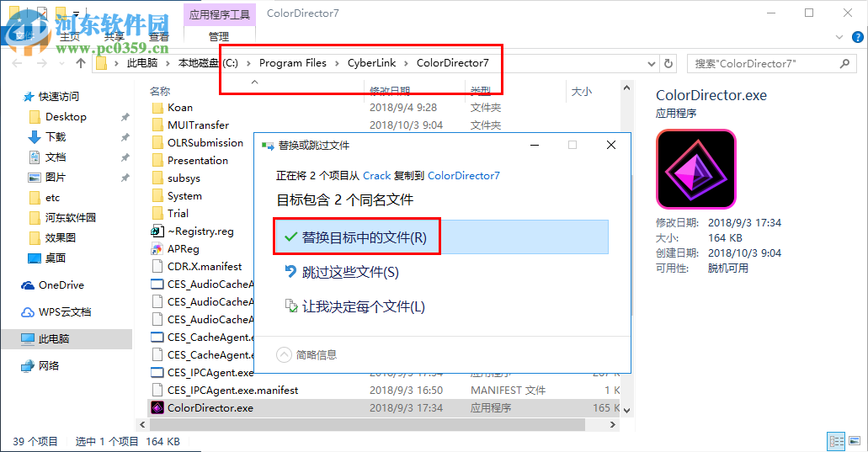
Task: Open the Crack source link in dialog
Action: click(376, 175)
